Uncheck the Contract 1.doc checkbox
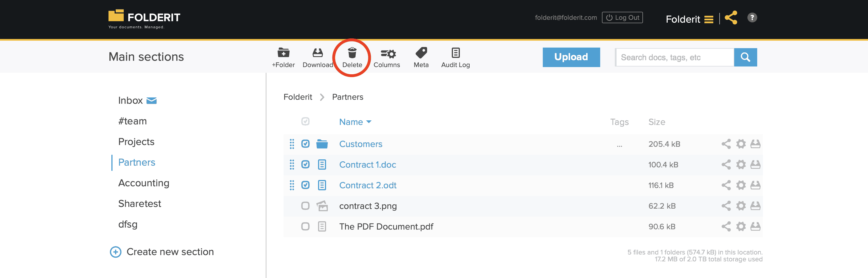 pos(305,164)
